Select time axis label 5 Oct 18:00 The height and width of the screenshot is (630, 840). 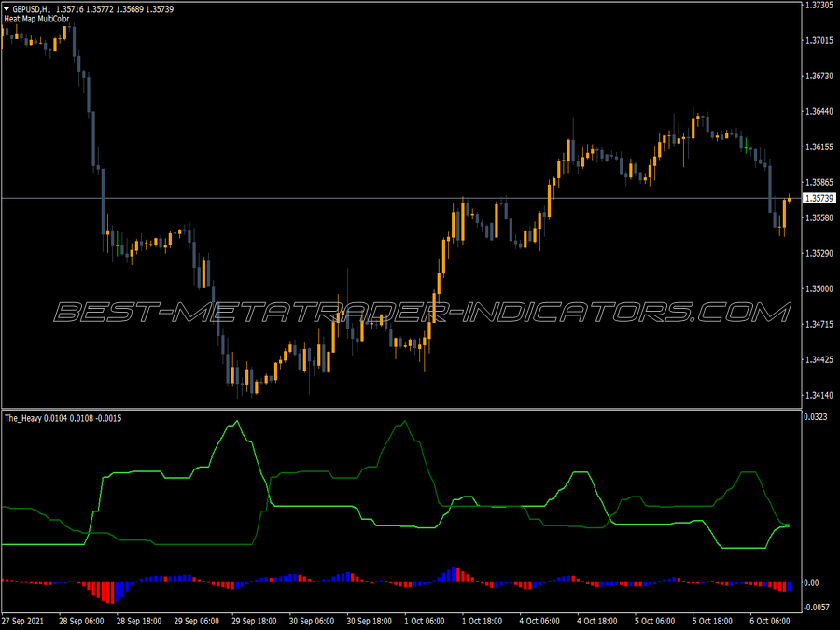(x=712, y=621)
